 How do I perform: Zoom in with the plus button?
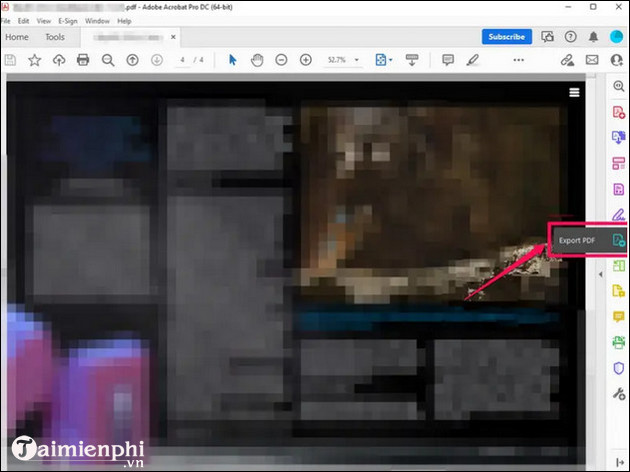pos(304,60)
